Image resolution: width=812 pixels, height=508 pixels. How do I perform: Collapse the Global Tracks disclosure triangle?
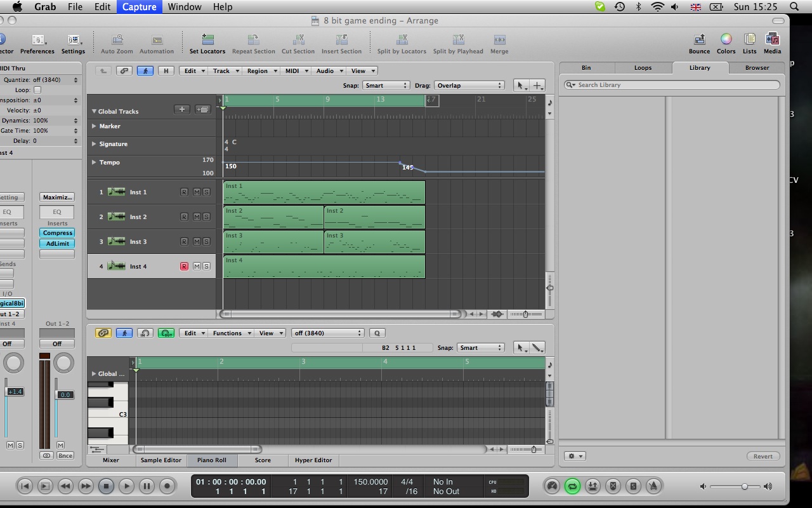95,111
